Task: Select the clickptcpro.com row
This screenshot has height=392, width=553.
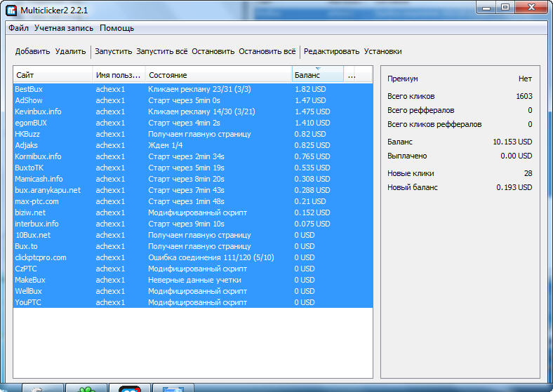Action: click(x=193, y=257)
